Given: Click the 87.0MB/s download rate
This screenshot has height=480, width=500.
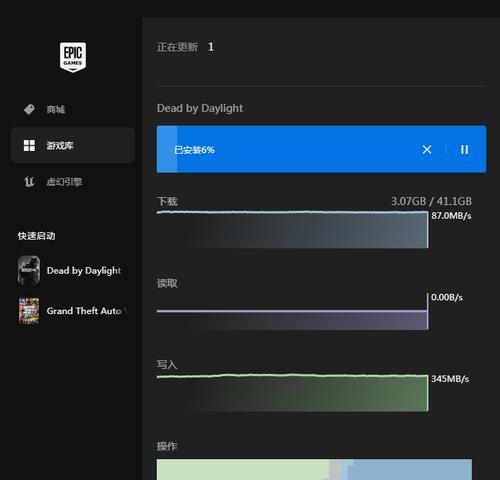Looking at the screenshot, I should 451,216.
